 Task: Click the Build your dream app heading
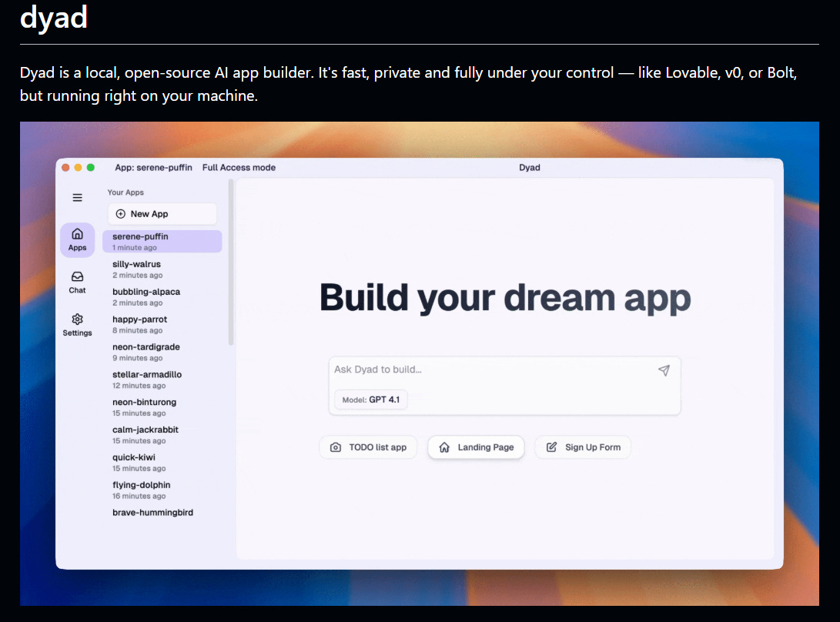click(x=505, y=298)
